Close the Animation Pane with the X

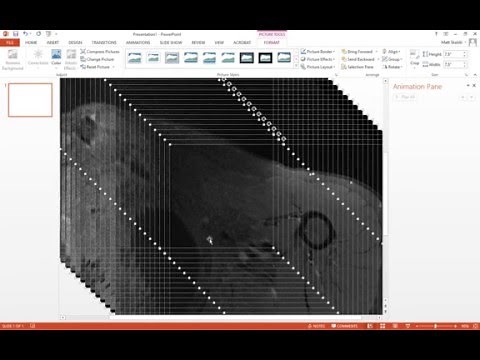474,86
